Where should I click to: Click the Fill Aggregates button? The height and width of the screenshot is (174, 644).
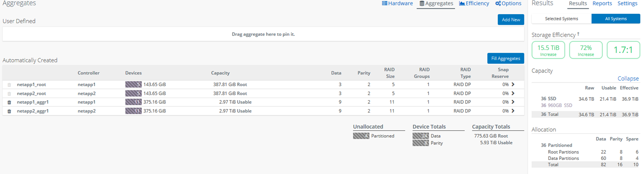tap(506, 58)
